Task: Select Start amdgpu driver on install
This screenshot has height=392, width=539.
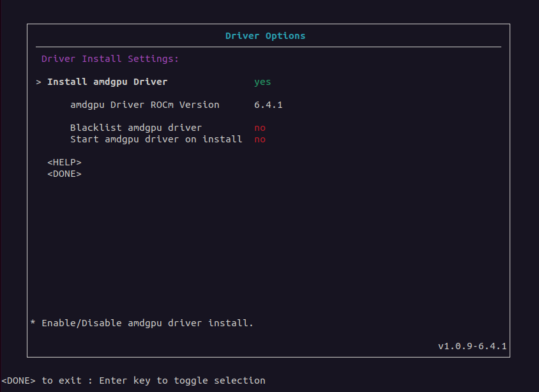Action: click(156, 139)
